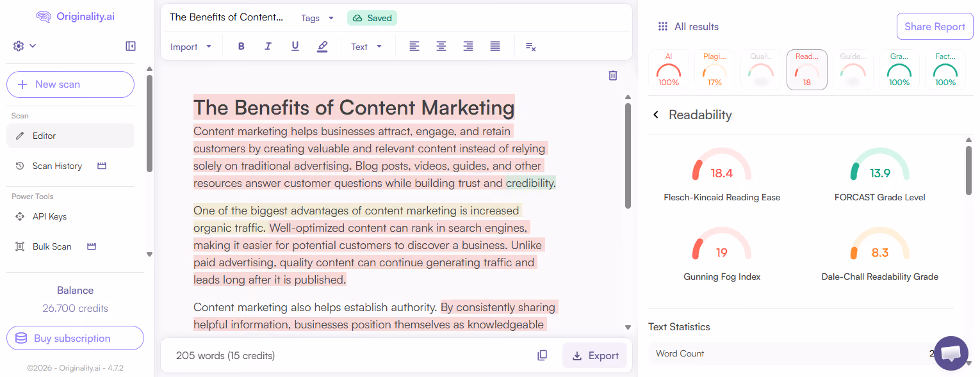Open the Editor page

[x=70, y=136]
